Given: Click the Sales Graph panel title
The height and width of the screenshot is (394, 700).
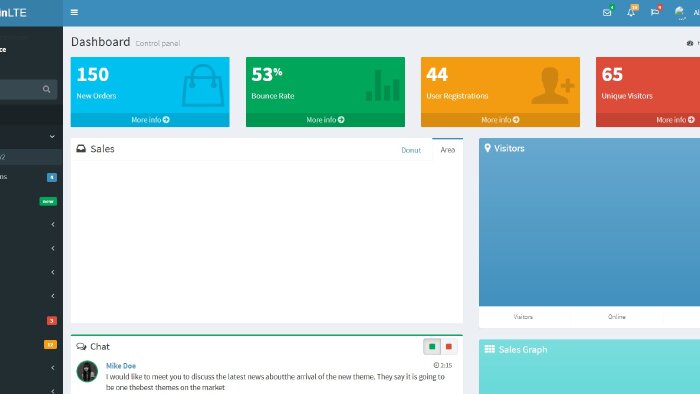Looking at the screenshot, I should 523,349.
